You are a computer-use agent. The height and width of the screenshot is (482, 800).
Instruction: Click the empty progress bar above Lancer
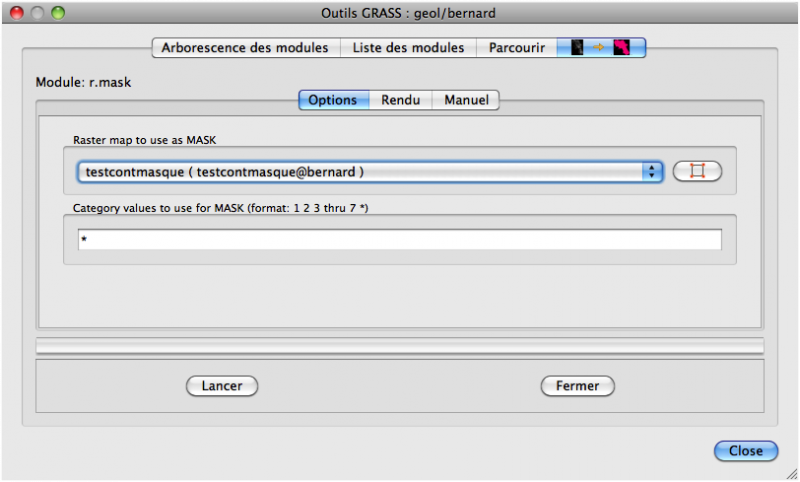[399, 346]
